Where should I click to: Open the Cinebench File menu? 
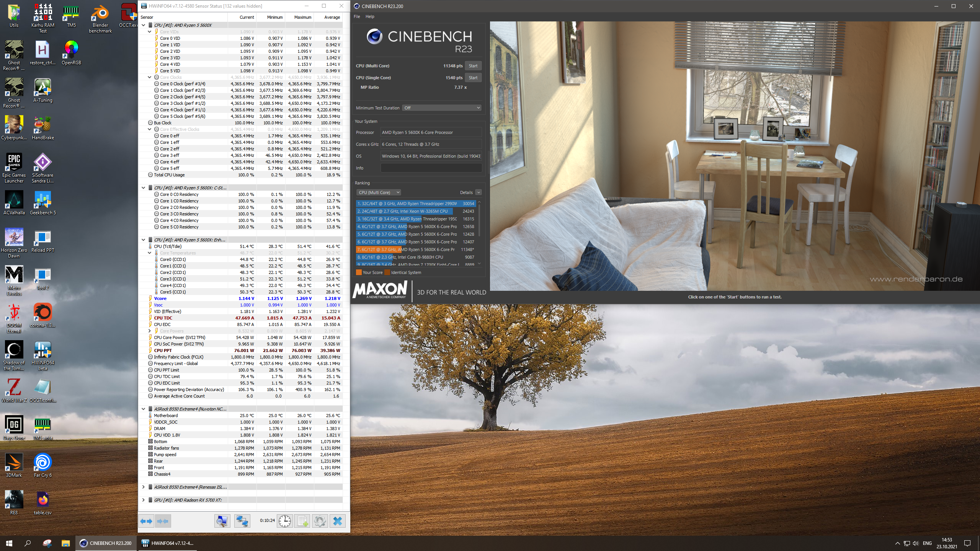pos(357,16)
